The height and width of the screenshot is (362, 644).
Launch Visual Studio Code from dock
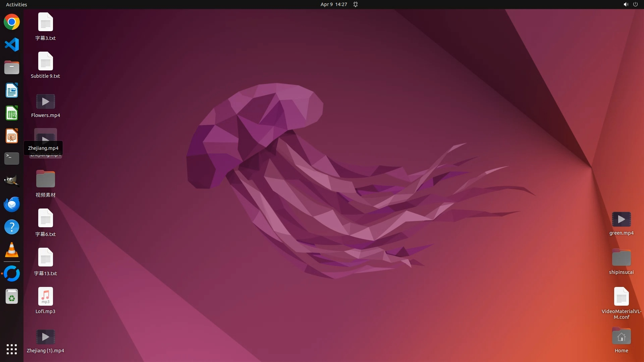tap(12, 45)
